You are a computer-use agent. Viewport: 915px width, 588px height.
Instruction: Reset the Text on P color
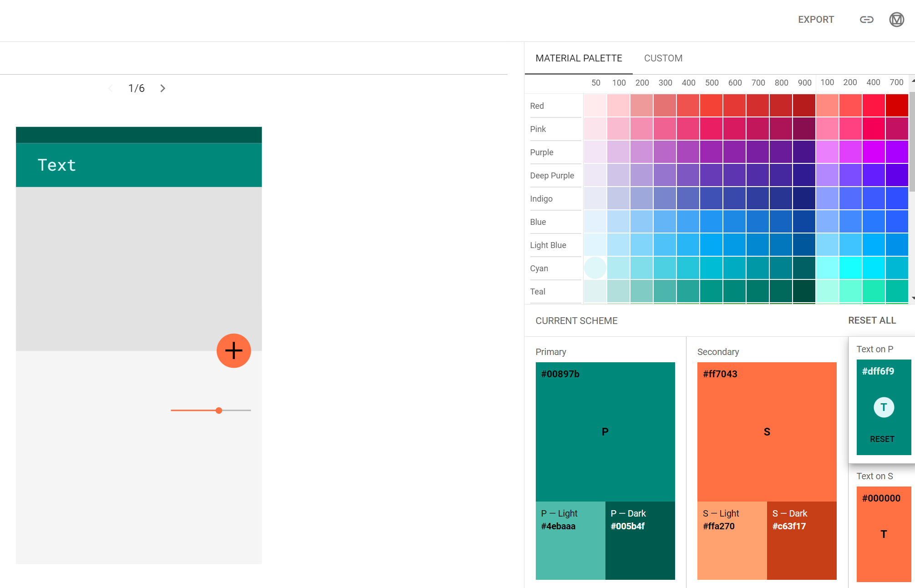coord(882,439)
